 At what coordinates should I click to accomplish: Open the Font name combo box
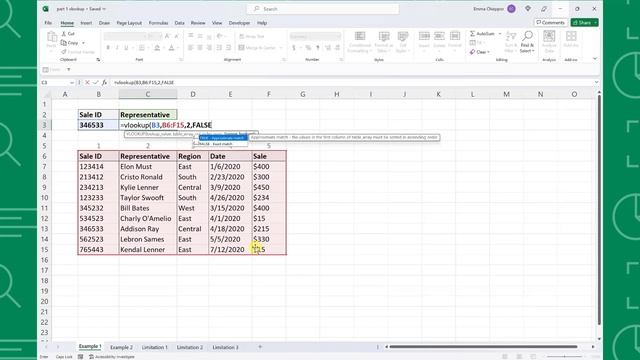(125, 36)
